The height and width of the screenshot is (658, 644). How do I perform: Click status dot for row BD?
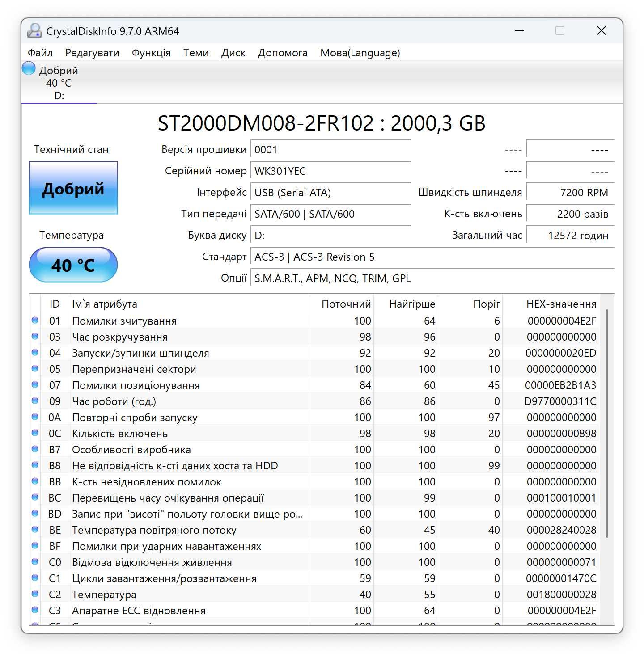[35, 513]
